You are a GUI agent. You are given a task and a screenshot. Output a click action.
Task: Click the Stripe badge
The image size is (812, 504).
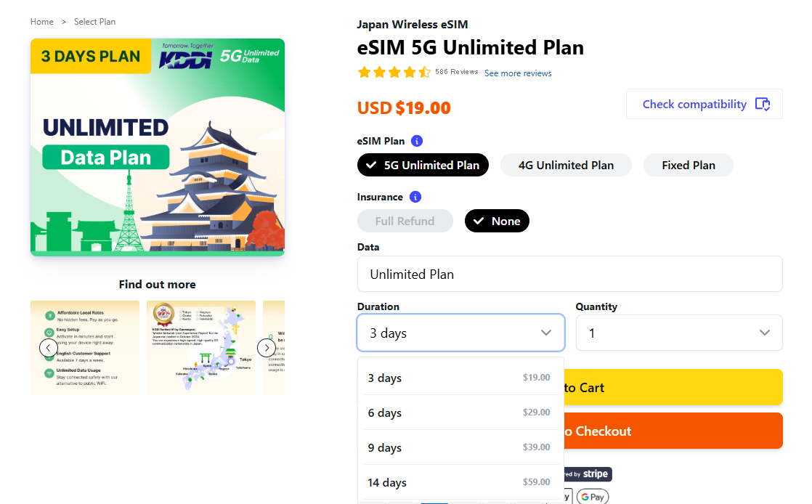tap(590, 474)
